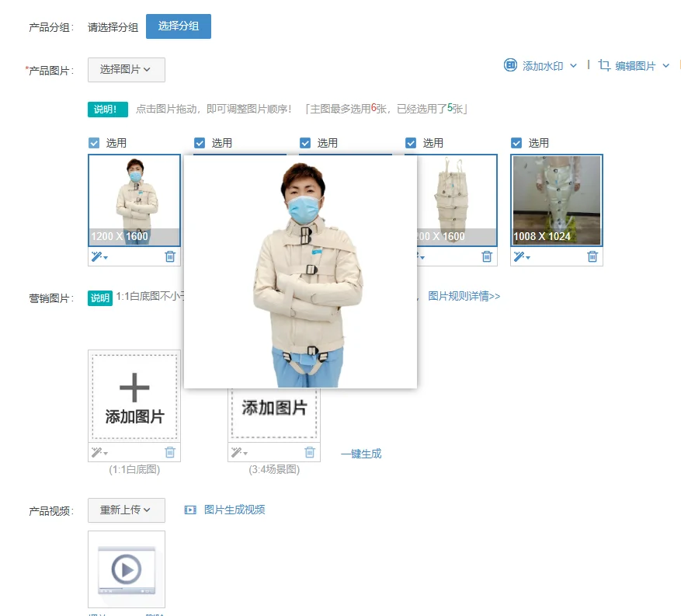Click the 一键生成 link
Viewport: 681px width, 616px height.
click(361, 454)
